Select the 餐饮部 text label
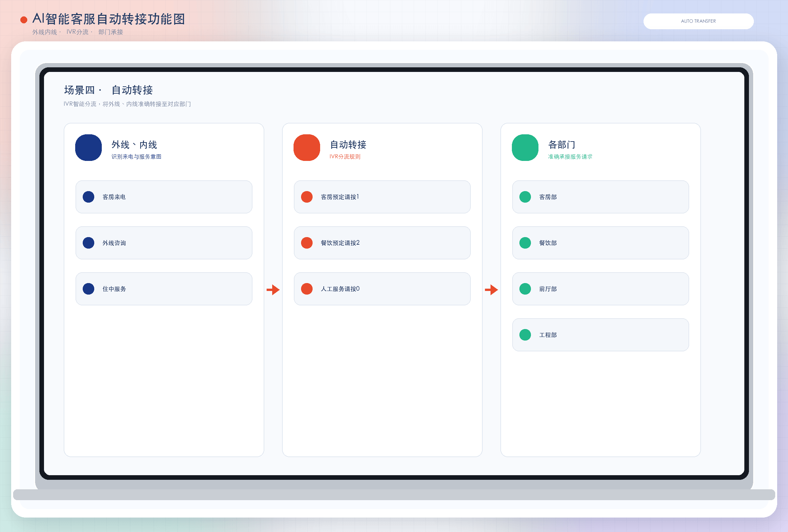The image size is (788, 532). (x=548, y=243)
